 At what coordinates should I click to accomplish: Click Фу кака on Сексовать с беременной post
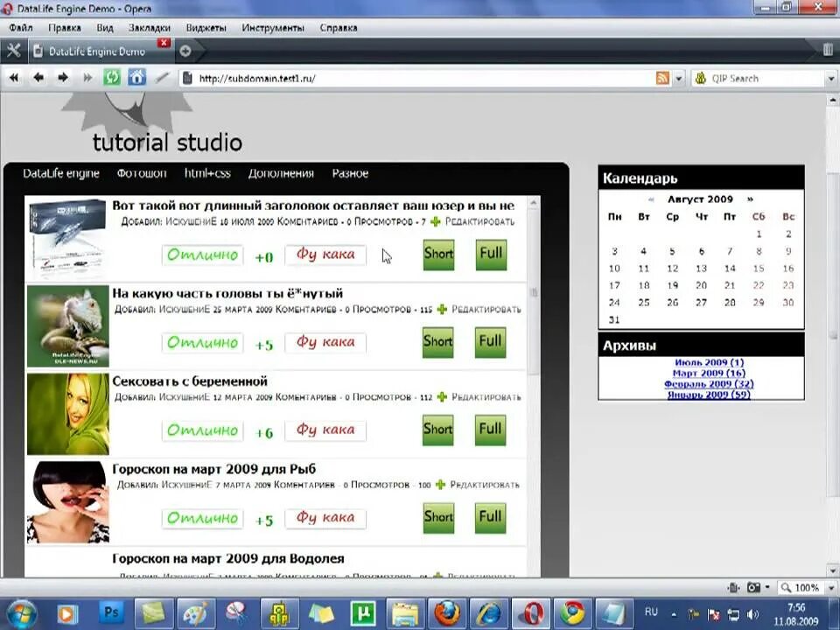coord(325,430)
